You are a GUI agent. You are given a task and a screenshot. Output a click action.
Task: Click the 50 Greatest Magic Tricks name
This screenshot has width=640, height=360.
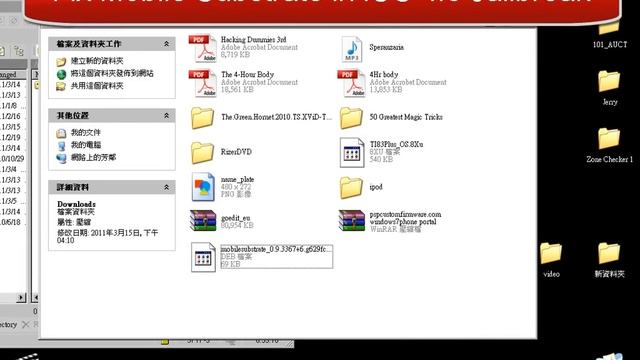406,117
